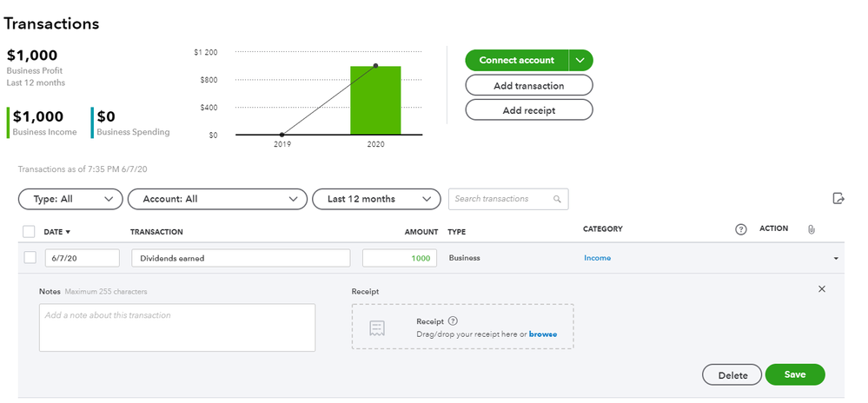Close the transaction detail panel
Screen dimensions: 868x403
click(822, 289)
